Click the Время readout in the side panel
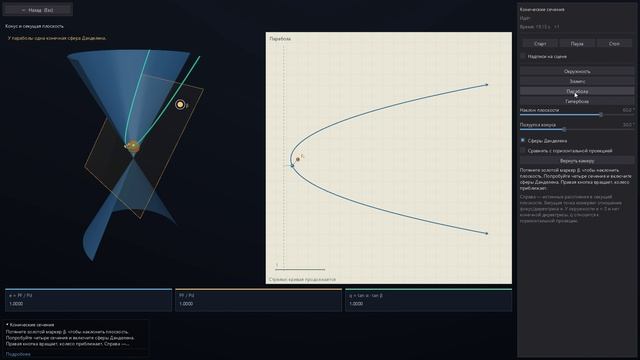Screen dimensions: 640x360 540,27
